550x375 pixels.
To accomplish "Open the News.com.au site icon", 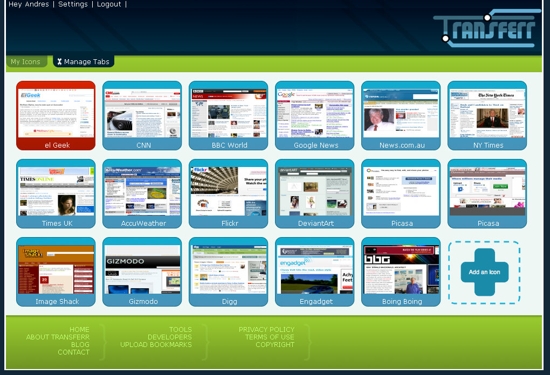I will point(401,115).
